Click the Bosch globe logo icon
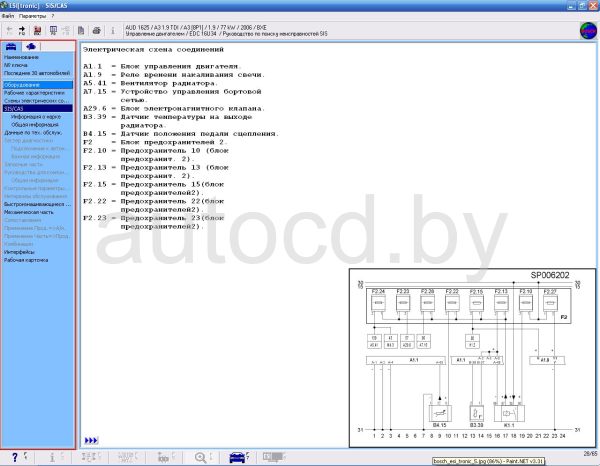The height and width of the screenshot is (466, 600). pyautogui.click(x=588, y=31)
